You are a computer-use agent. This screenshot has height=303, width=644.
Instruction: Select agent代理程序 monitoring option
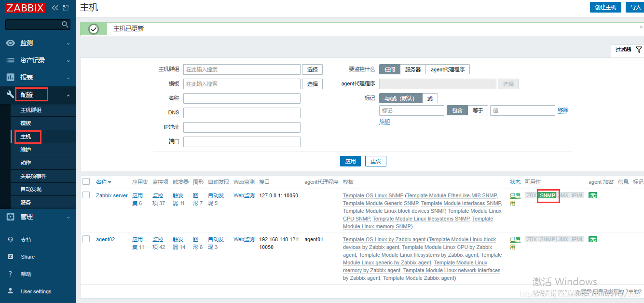pos(448,69)
